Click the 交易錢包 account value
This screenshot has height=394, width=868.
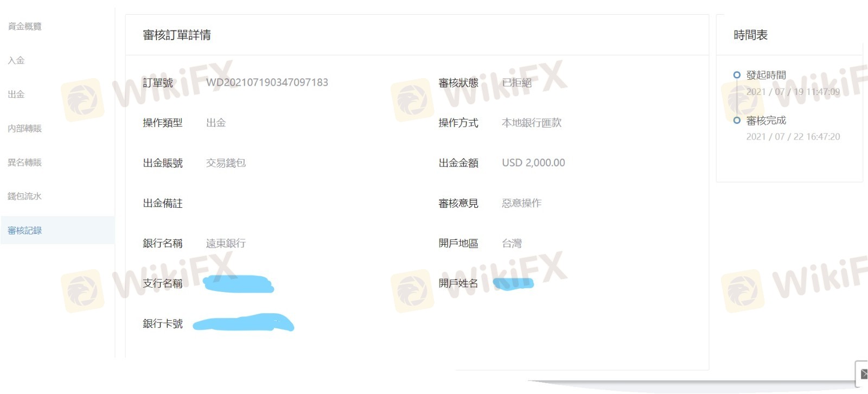(x=226, y=163)
